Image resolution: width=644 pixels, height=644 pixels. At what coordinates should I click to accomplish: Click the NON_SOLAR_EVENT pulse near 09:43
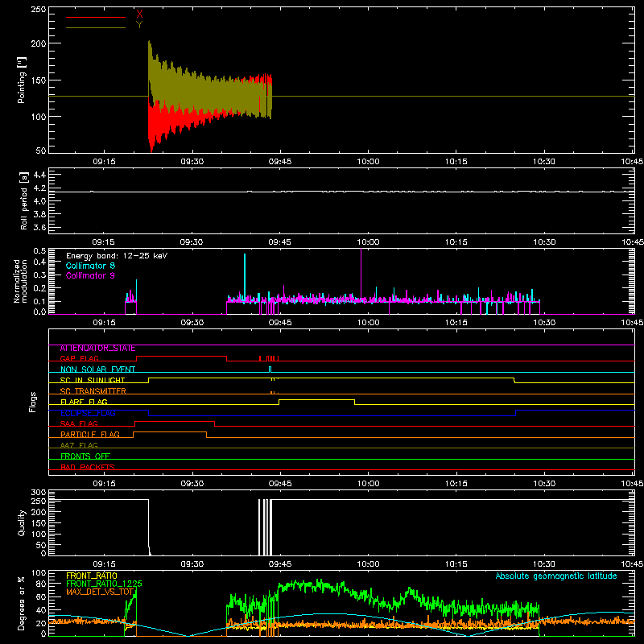tap(270, 369)
